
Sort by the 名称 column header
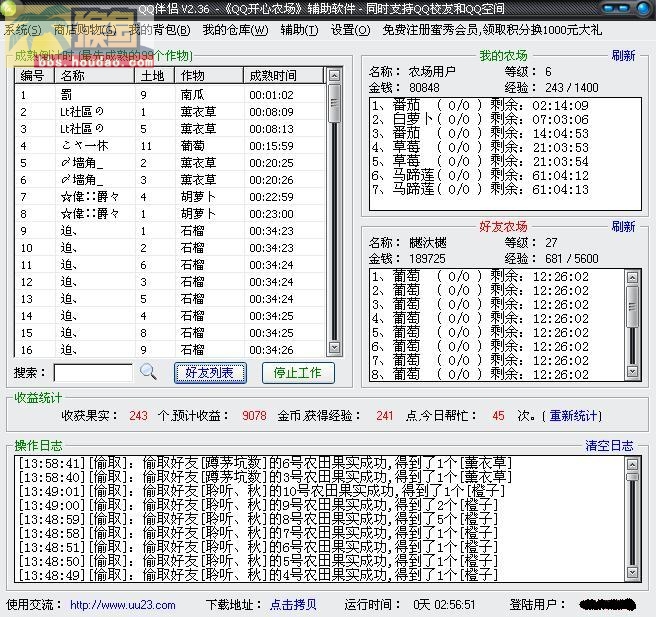pyautogui.click(x=95, y=76)
